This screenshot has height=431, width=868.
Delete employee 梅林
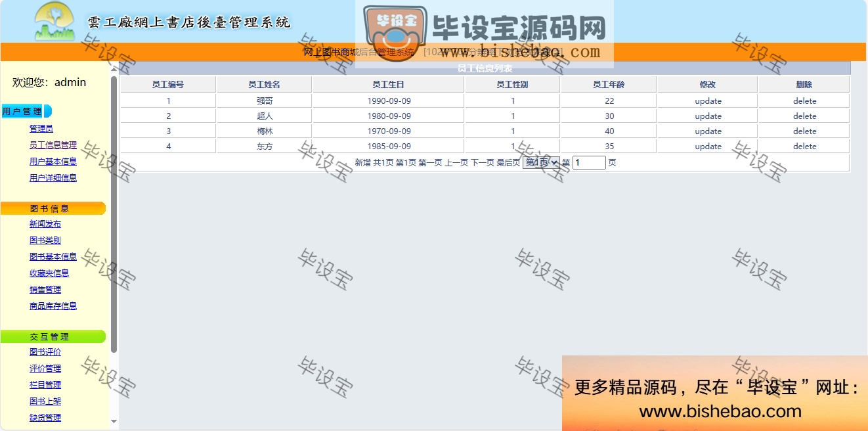point(804,131)
